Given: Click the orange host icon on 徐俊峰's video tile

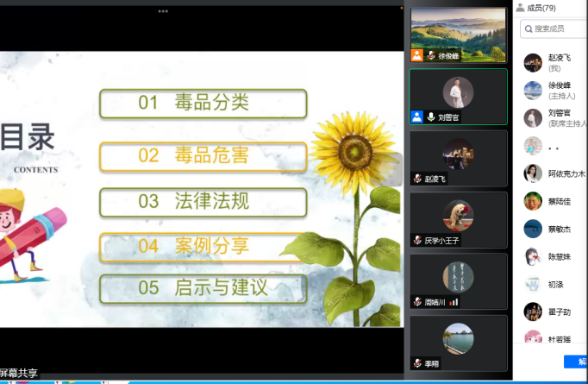Looking at the screenshot, I should [417, 55].
